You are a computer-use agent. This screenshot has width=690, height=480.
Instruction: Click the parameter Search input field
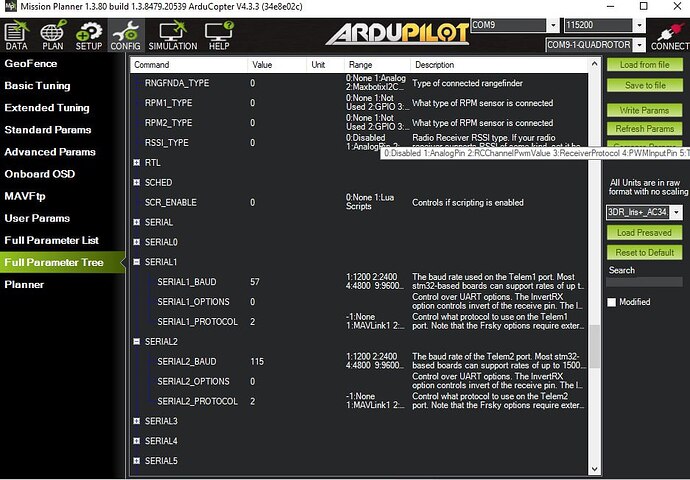645,282
